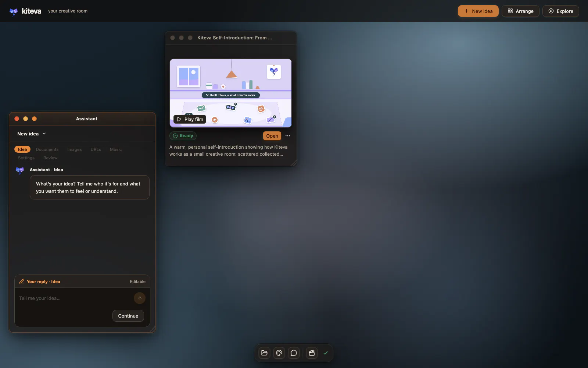Open the chat bubble icon in dock
588x368 pixels.
point(294,353)
